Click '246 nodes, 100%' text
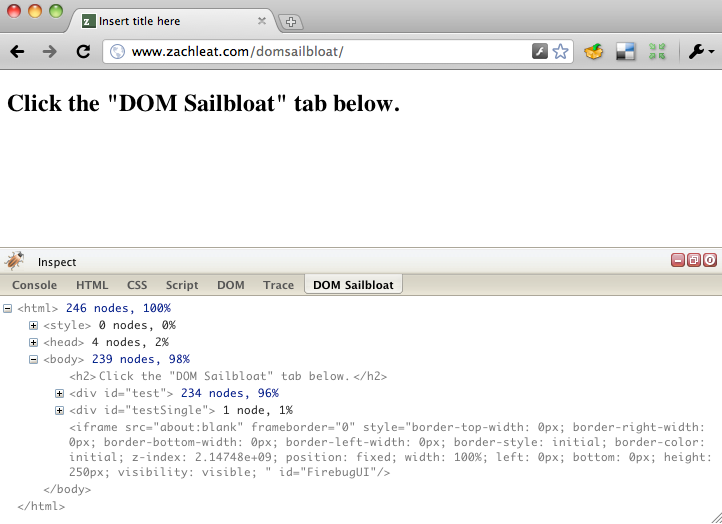The width and height of the screenshot is (722, 524). (118, 308)
